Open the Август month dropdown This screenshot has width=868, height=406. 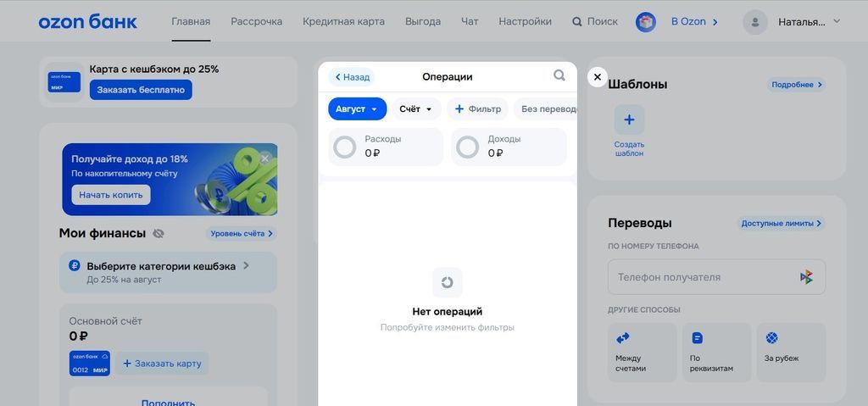tap(357, 109)
